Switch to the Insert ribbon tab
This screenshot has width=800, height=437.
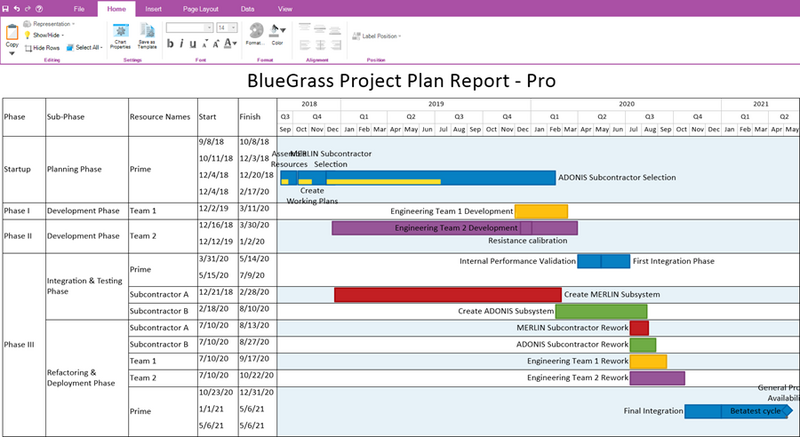[x=153, y=9]
